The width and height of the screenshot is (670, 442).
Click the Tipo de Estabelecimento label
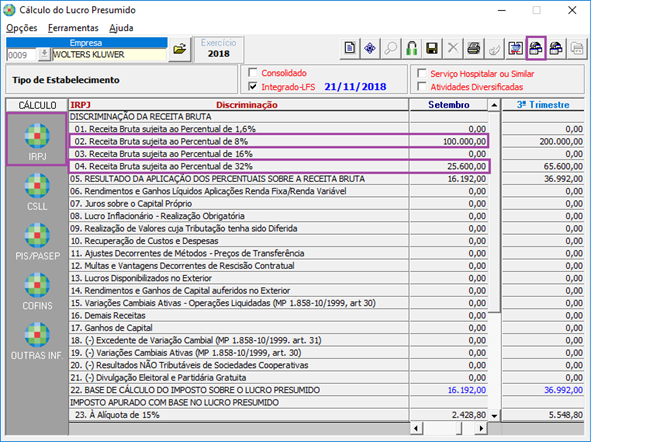[x=66, y=80]
